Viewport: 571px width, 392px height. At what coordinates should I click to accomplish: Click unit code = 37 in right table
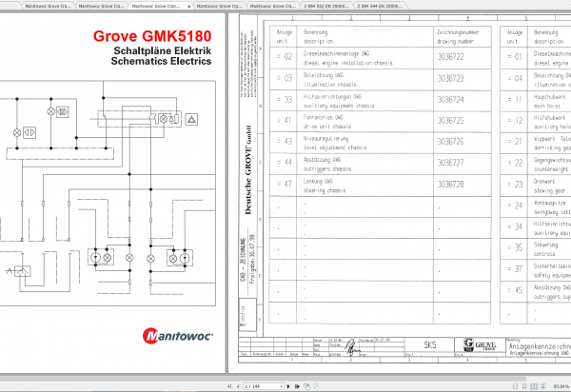515,269
